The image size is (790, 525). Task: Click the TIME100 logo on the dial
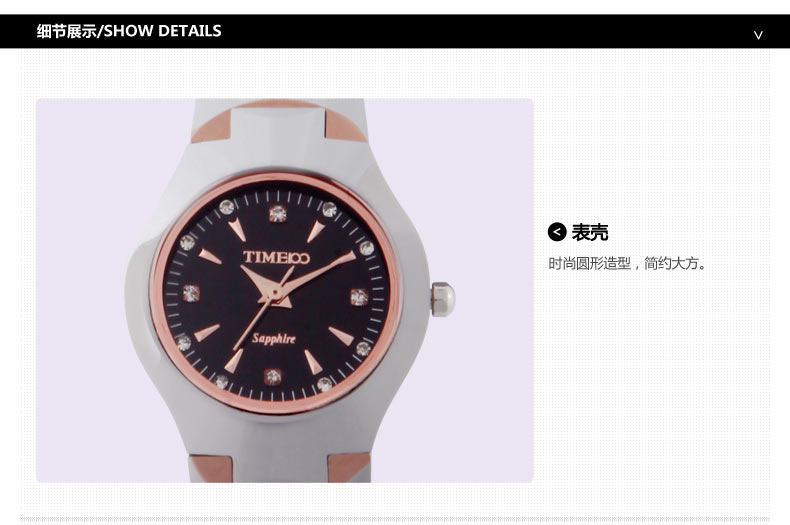(x=276, y=257)
